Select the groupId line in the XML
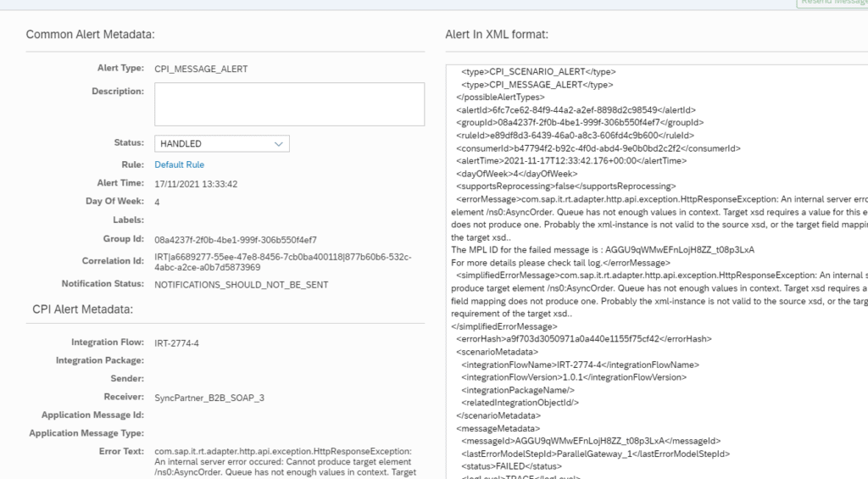Screen dimensions: 868x479 coord(580,122)
